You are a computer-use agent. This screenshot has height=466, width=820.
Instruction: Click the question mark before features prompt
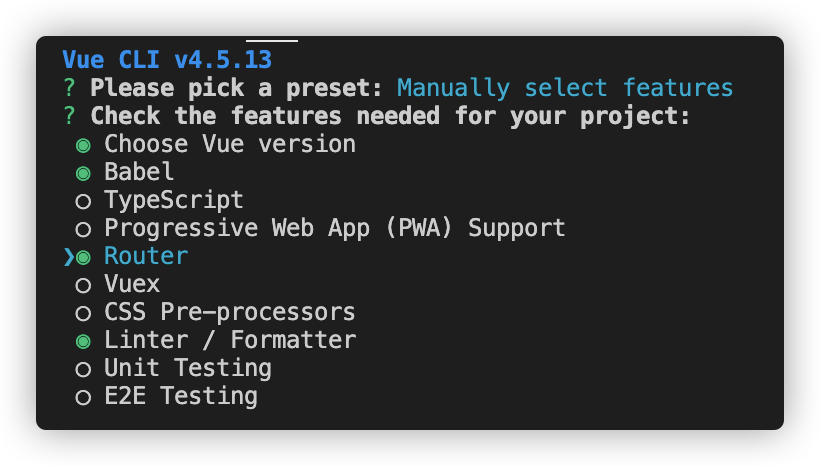click(69, 116)
